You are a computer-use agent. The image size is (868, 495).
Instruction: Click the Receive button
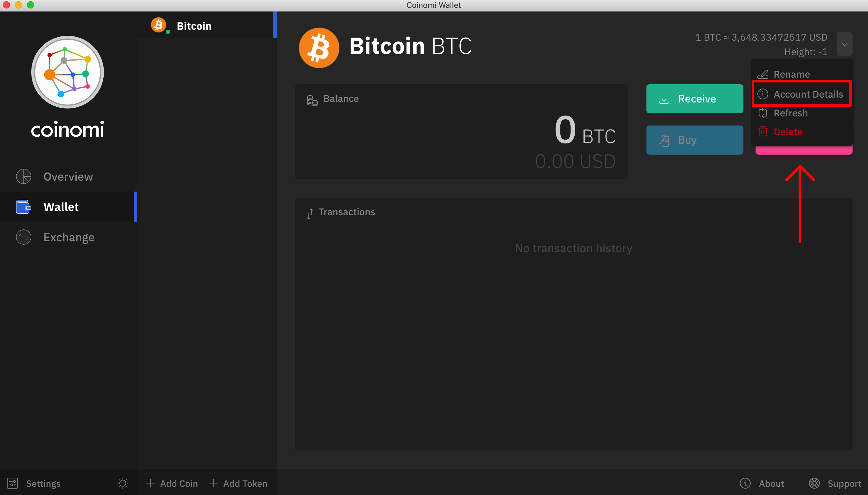pyautogui.click(x=694, y=99)
